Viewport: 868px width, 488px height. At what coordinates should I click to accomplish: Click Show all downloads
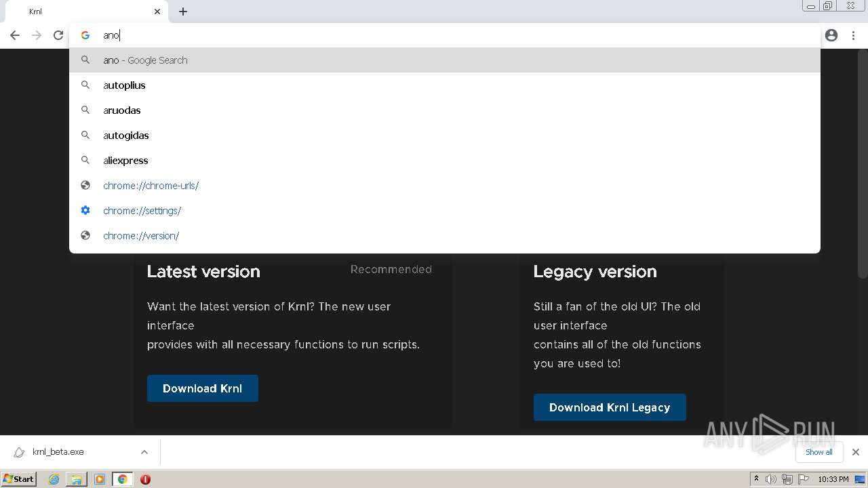[819, 452]
